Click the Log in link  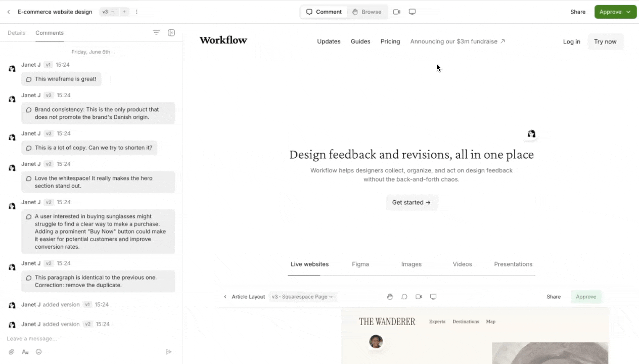572,41
